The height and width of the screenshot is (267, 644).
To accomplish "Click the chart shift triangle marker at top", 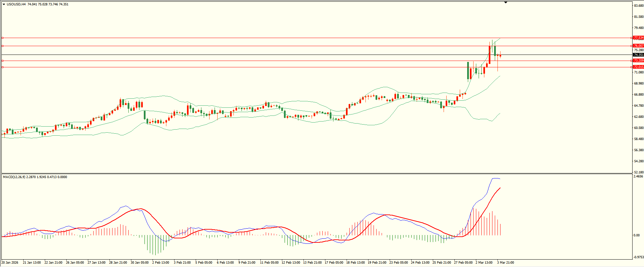I will click(506, 2).
